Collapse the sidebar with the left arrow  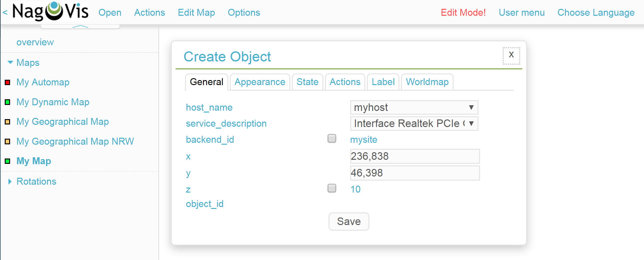point(5,13)
